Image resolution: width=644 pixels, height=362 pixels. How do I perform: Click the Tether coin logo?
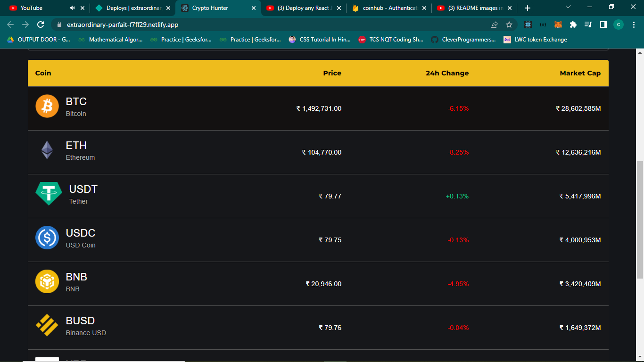(x=49, y=194)
